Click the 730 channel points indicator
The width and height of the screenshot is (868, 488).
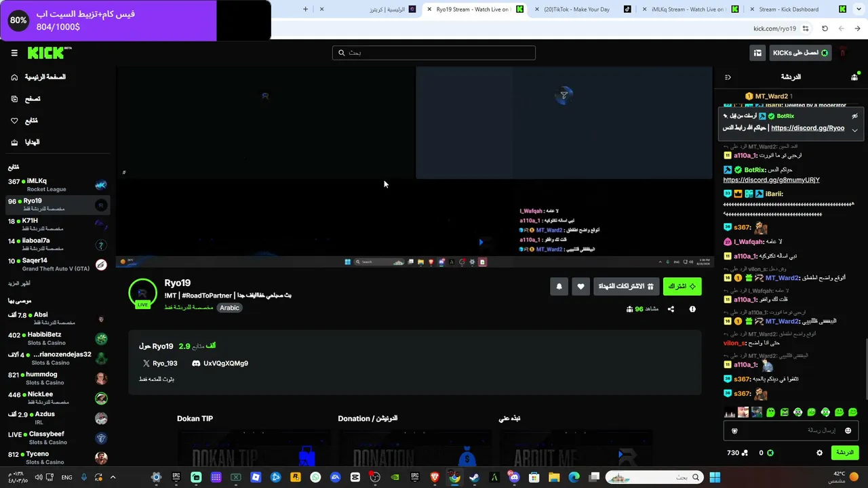(737, 453)
